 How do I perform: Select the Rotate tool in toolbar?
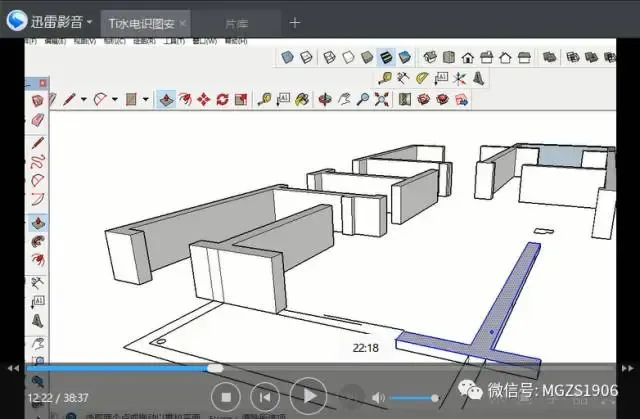pyautogui.click(x=222, y=100)
